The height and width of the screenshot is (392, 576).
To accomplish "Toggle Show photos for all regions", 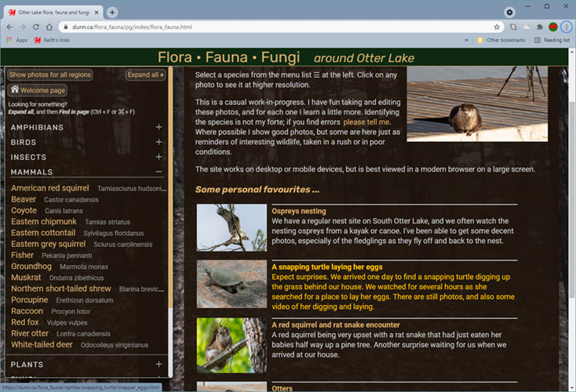I will [50, 74].
